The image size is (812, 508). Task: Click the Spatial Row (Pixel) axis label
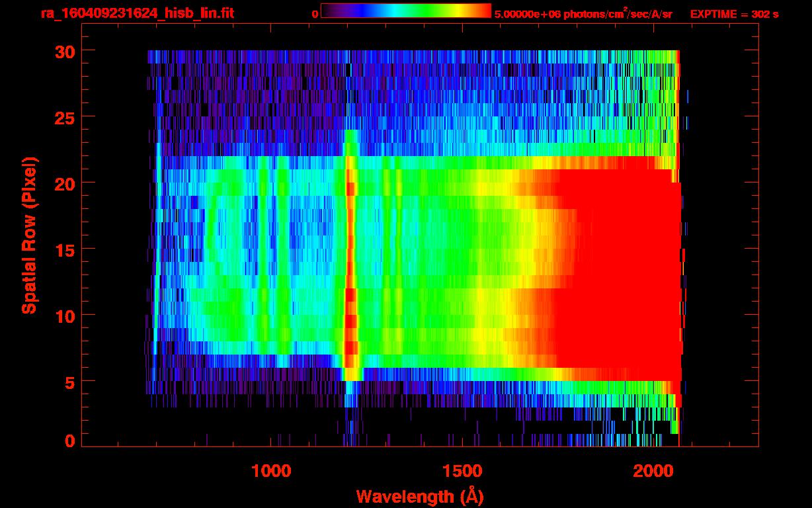[28, 235]
